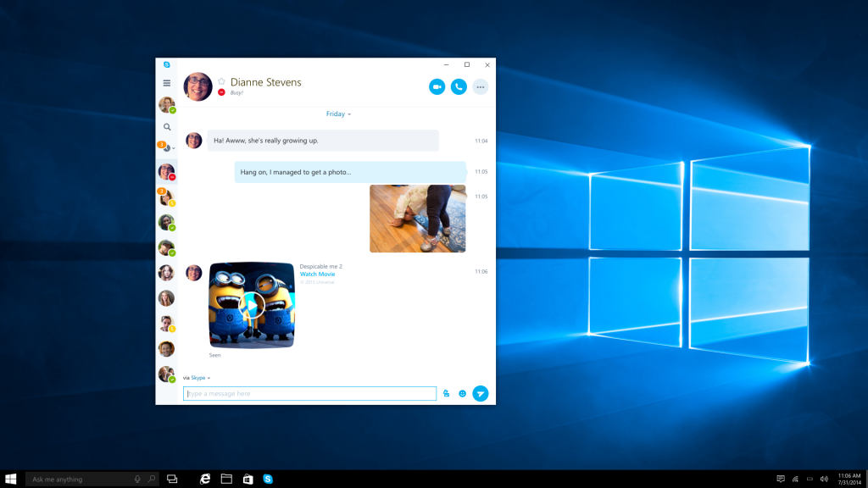Click the Skype logo in the title bar
Viewport: 868px width, 488px height.
[166, 63]
